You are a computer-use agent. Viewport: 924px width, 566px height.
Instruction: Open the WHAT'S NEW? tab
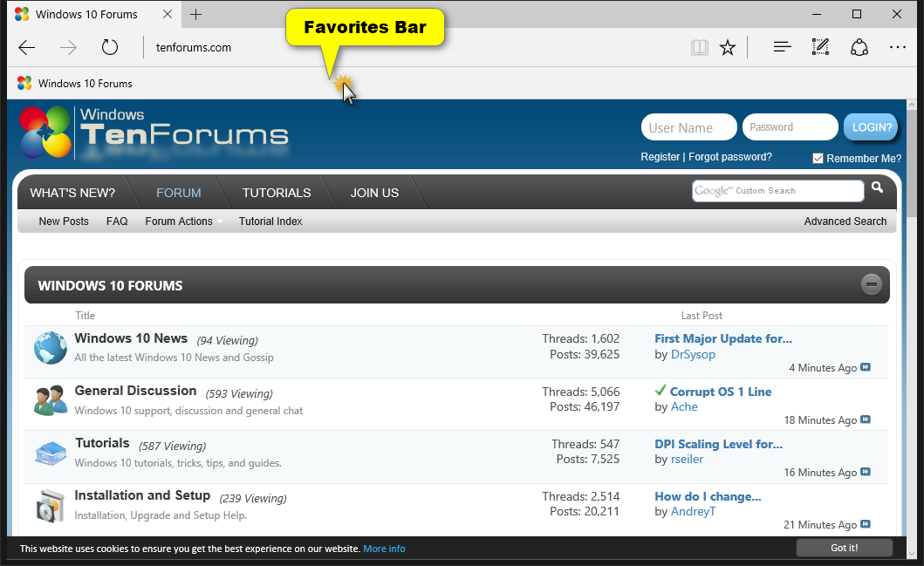(x=72, y=193)
